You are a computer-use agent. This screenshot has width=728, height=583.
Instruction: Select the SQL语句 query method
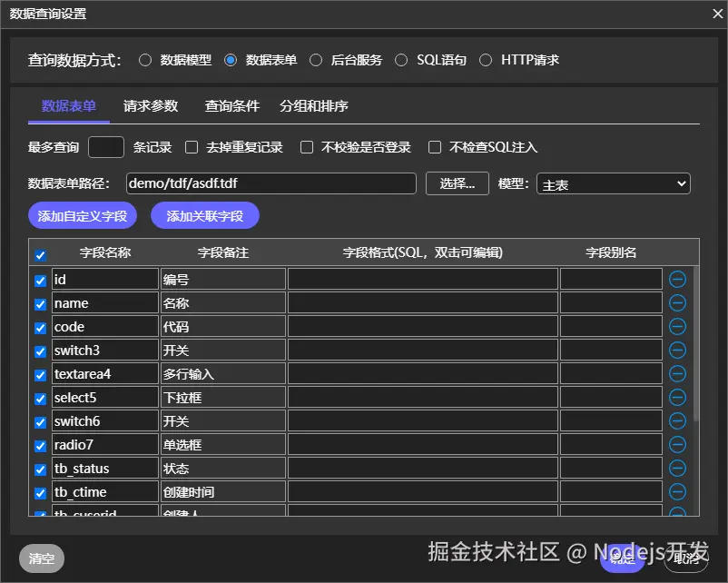click(401, 60)
